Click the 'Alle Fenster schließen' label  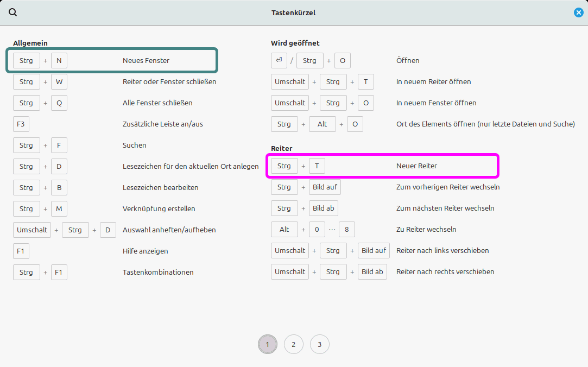pos(157,103)
